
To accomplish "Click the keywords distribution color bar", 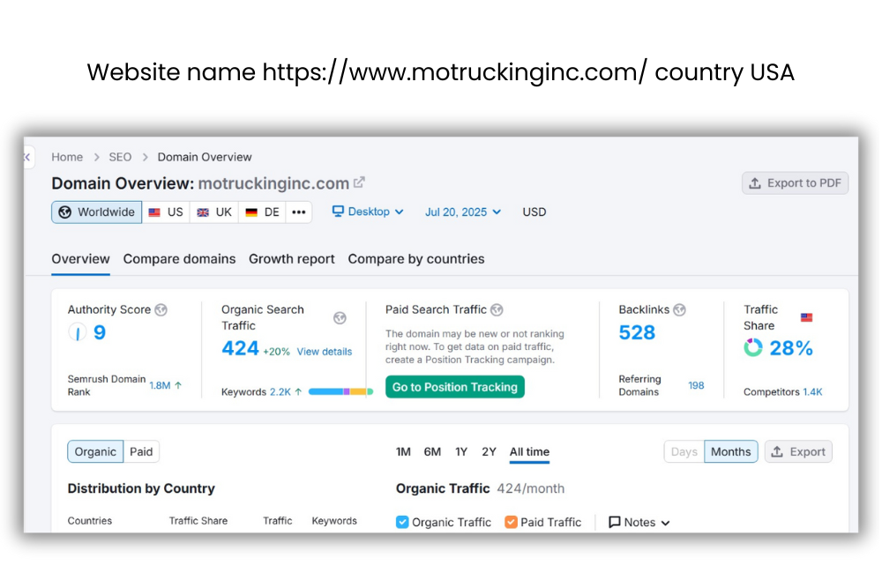I will (x=340, y=391).
